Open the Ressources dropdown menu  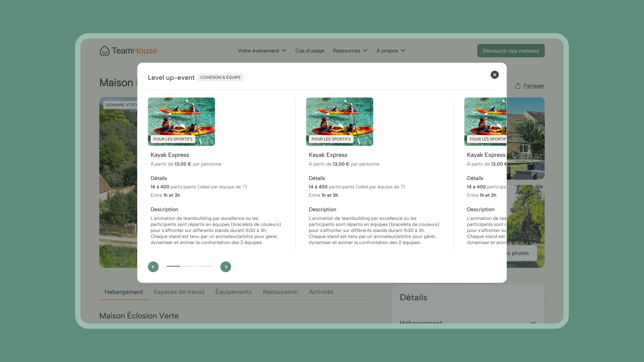[x=350, y=51]
